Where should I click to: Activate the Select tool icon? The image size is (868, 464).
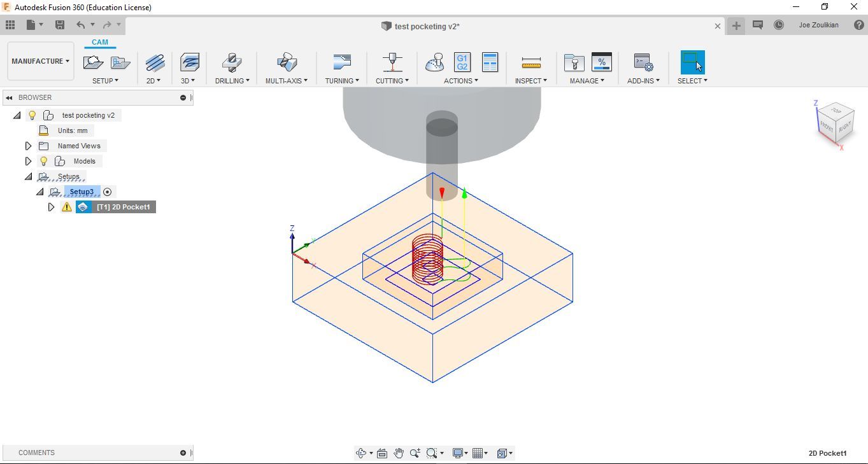[x=692, y=62]
